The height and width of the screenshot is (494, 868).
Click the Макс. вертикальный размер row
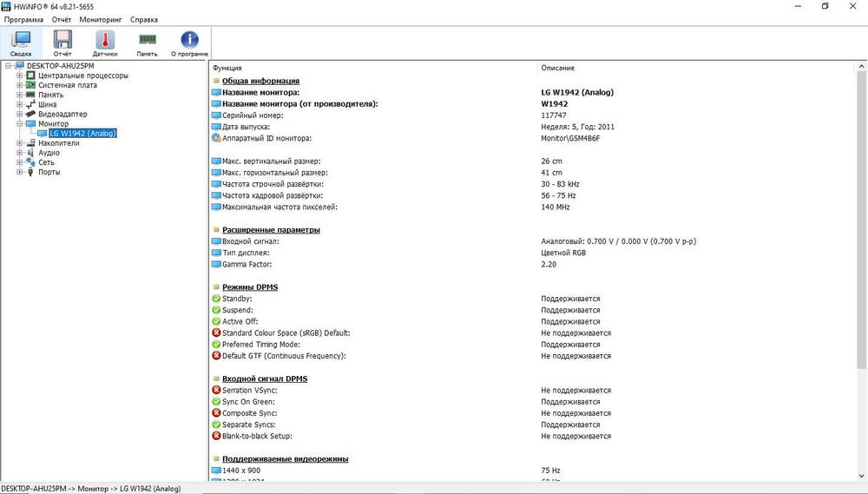271,161
